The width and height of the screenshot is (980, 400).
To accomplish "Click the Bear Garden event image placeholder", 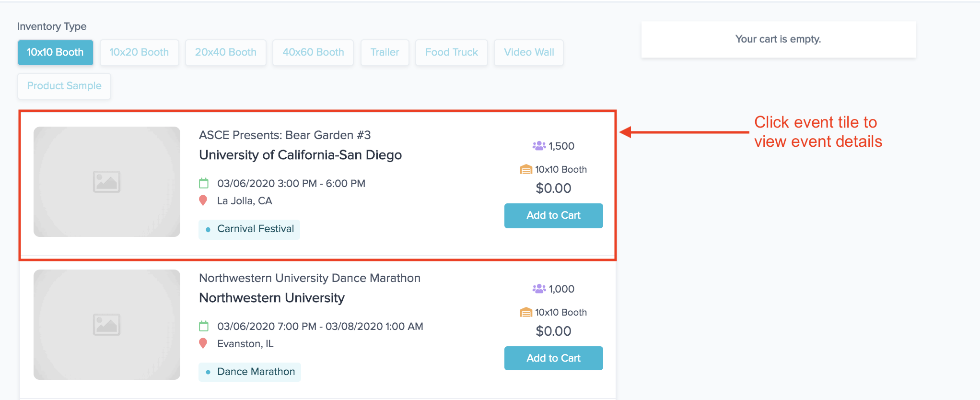I will [107, 182].
